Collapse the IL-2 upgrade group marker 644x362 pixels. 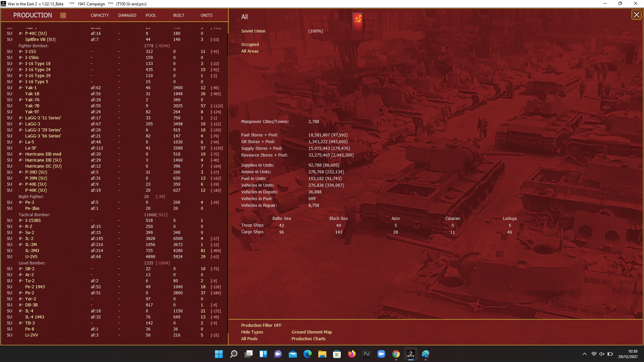click(21, 239)
